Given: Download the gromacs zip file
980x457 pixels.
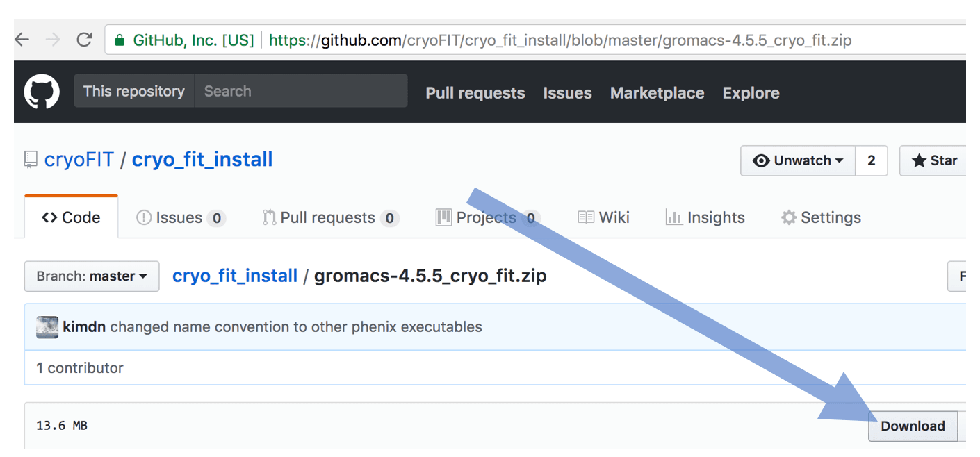Looking at the screenshot, I should (912, 426).
